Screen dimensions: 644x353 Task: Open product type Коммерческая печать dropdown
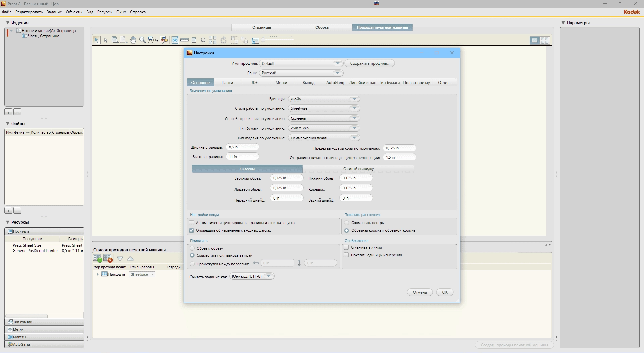tap(324, 138)
